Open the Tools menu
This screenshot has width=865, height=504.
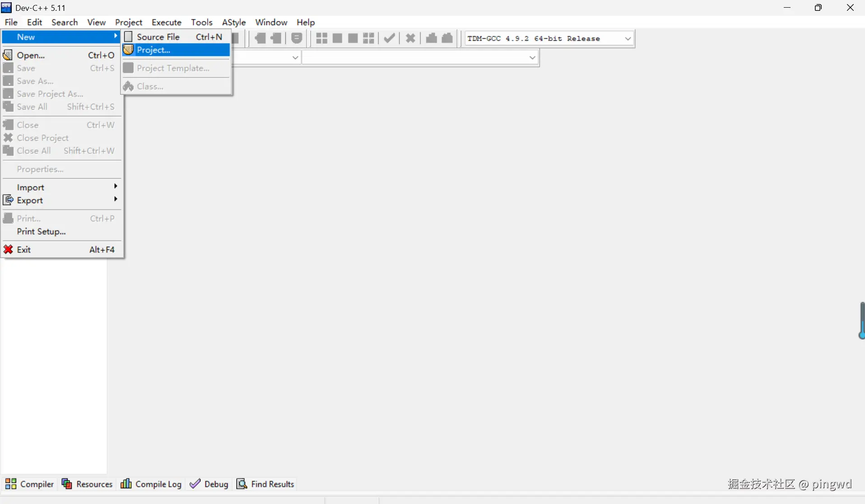point(201,22)
